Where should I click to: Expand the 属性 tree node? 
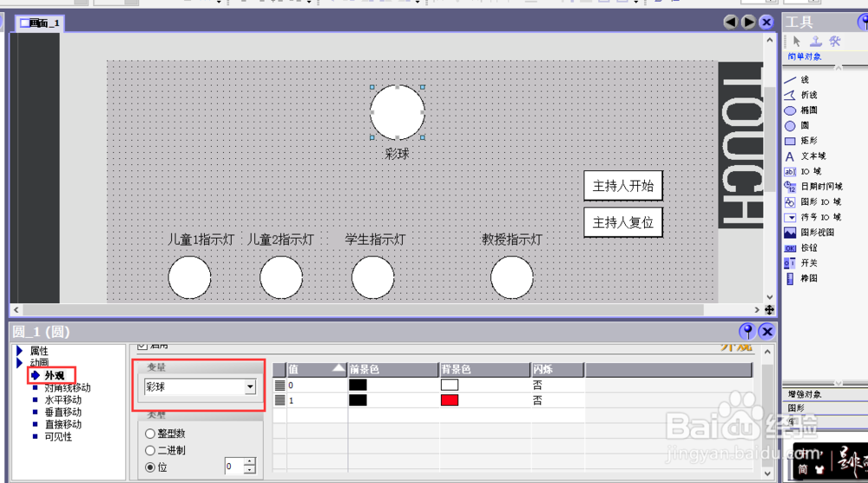pos(19,351)
